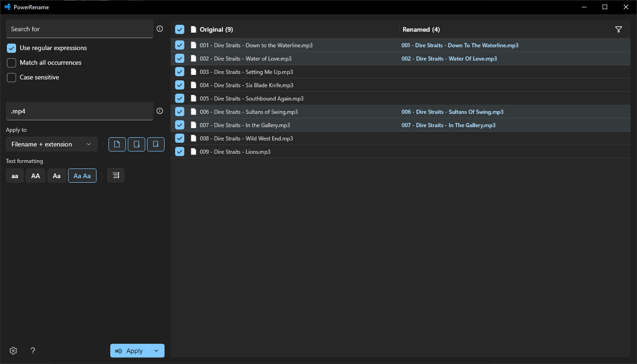Click PowerRename app icon in title bar
This screenshot has width=637, height=364.
7,7
